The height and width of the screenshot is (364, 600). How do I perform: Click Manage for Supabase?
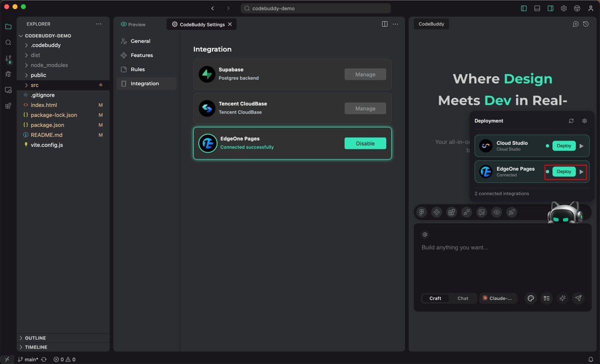click(x=365, y=74)
